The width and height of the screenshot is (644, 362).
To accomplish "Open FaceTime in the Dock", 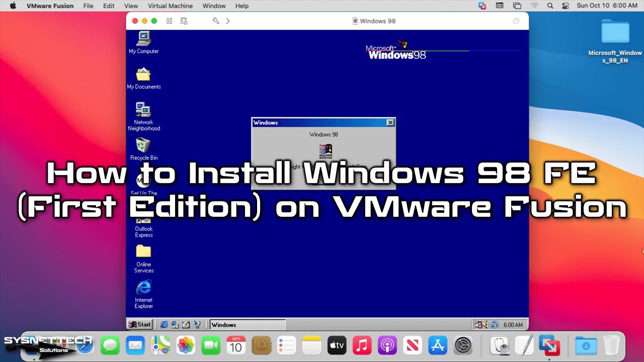I will [x=211, y=345].
